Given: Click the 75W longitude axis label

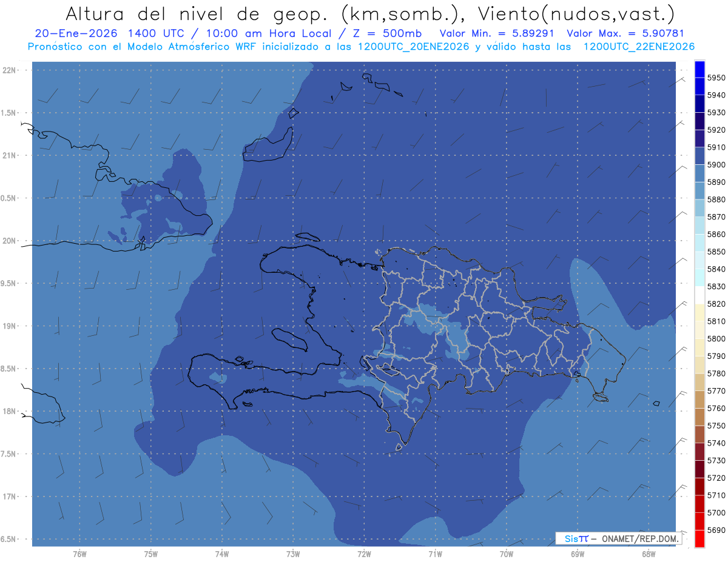Looking at the screenshot, I should click(x=151, y=554).
